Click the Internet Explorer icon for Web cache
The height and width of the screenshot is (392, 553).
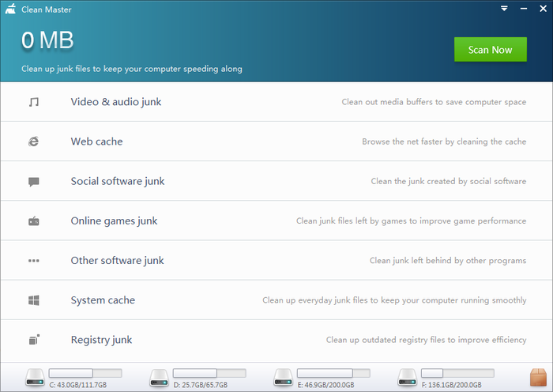coord(33,141)
